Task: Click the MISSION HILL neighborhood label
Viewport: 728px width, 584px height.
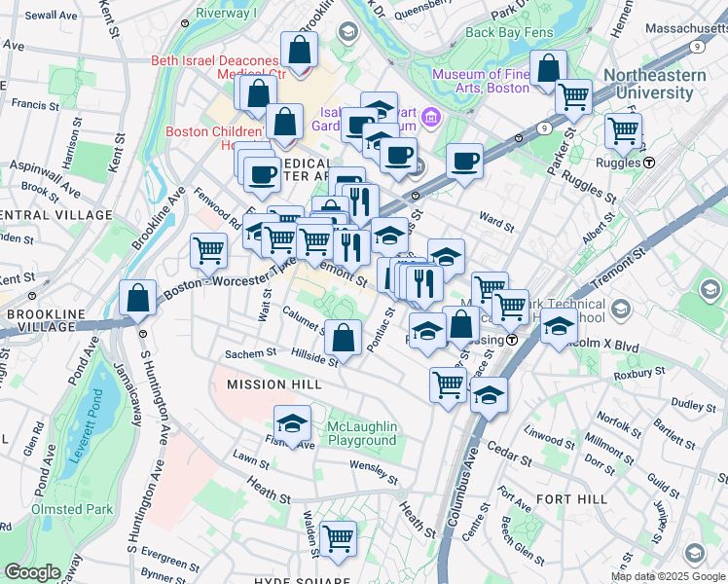Action: [x=274, y=384]
